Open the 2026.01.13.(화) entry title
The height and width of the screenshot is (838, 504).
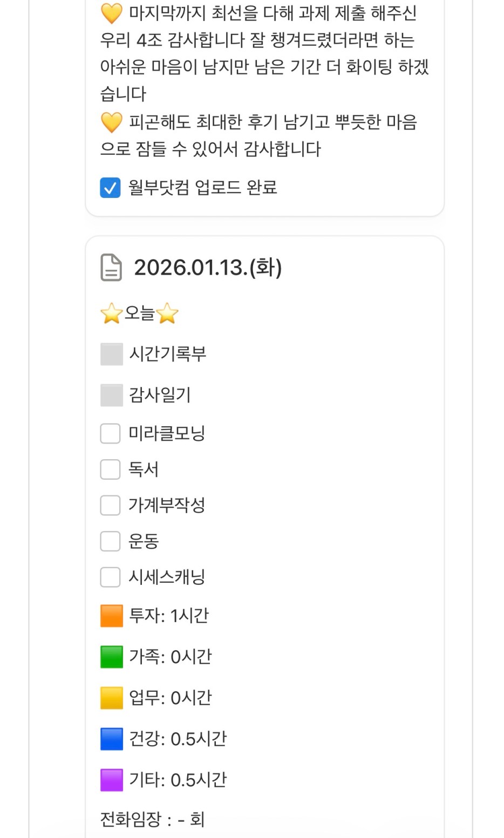[208, 268]
